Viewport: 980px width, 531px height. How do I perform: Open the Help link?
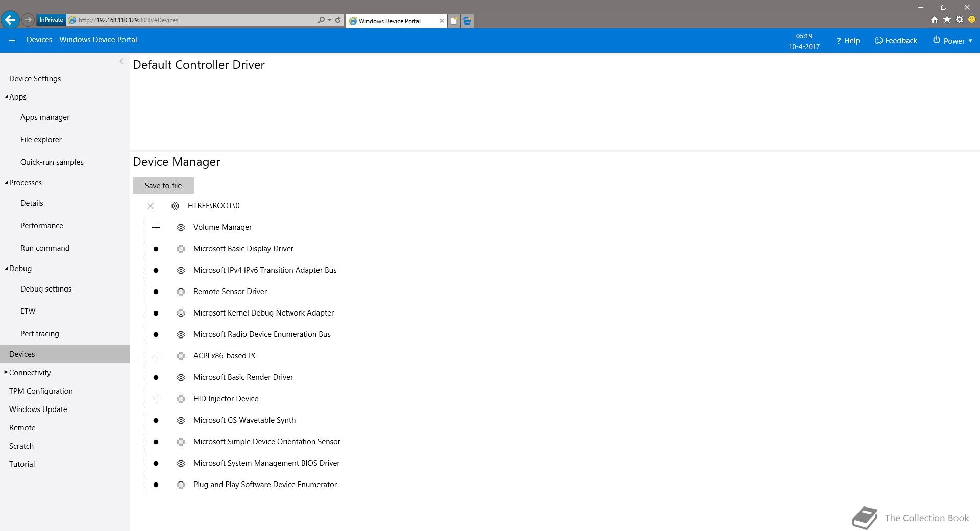tap(848, 41)
